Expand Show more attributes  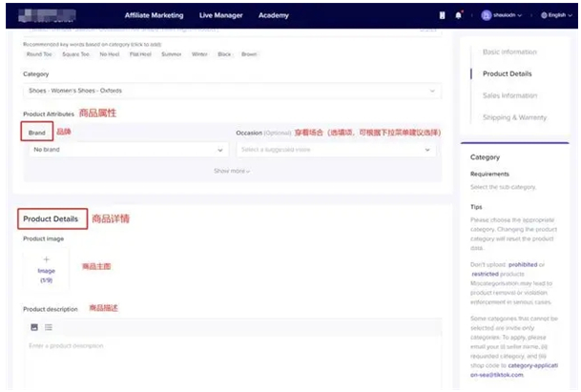[232, 171]
